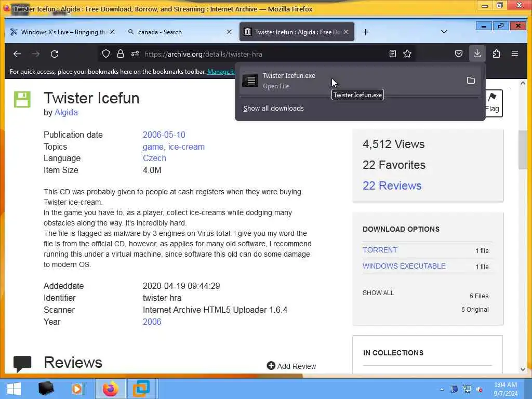Save page to Pocket
Viewport: 532px width, 399px height.
click(458, 54)
